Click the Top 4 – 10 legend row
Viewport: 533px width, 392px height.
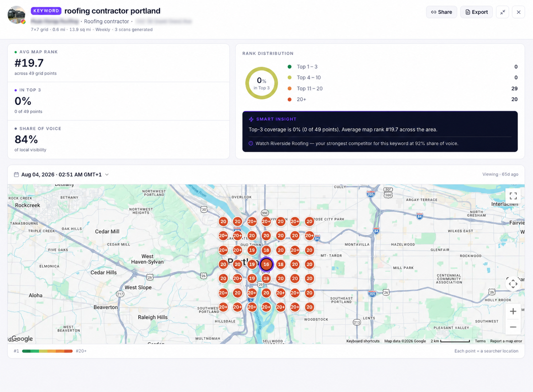[x=402, y=78]
